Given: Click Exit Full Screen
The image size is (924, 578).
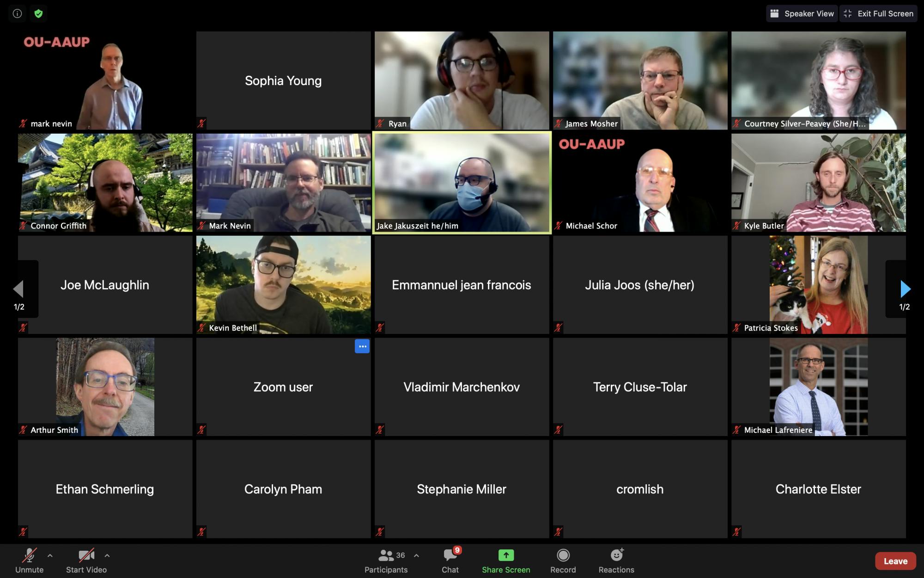Looking at the screenshot, I should (x=878, y=13).
